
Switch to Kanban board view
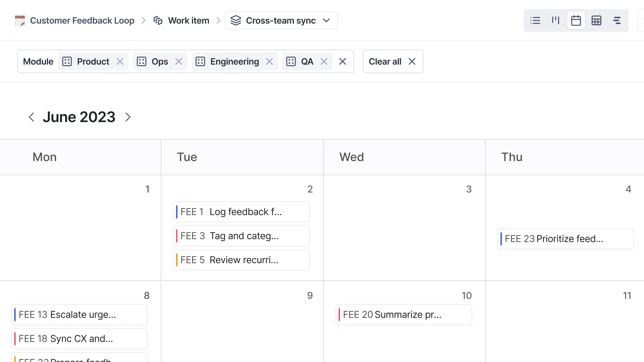tap(555, 20)
